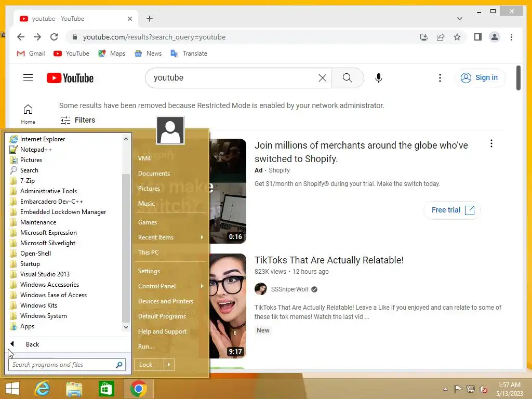Screen dimensions: 532x399
Task: Clear the YouTube search box text
Action: [322, 78]
